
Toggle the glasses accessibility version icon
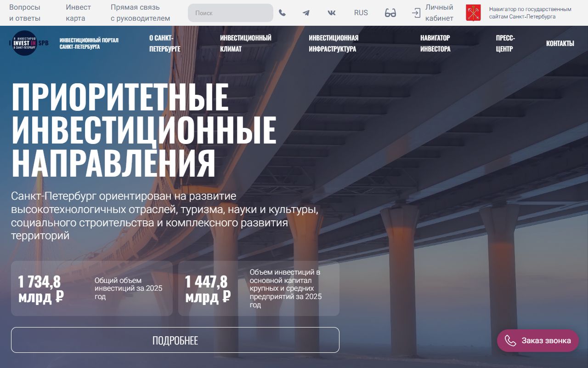390,13
